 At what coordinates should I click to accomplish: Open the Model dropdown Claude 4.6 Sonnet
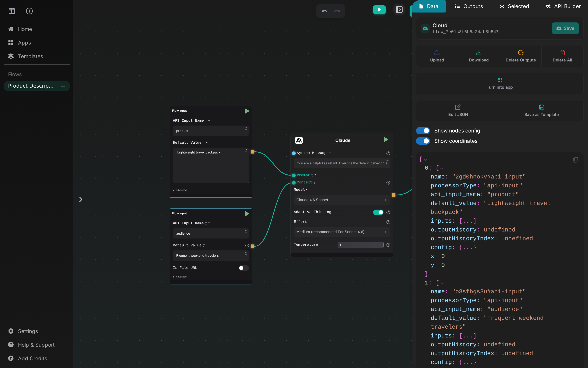coord(342,200)
